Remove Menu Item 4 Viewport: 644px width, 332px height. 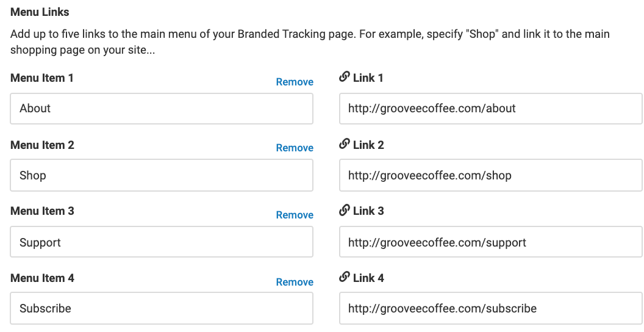click(x=295, y=282)
